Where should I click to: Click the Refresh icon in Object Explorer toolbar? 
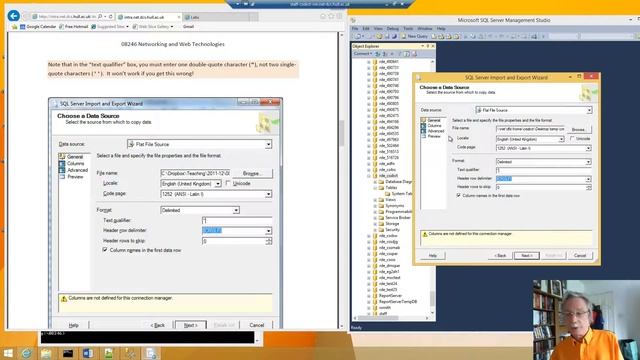point(407,54)
